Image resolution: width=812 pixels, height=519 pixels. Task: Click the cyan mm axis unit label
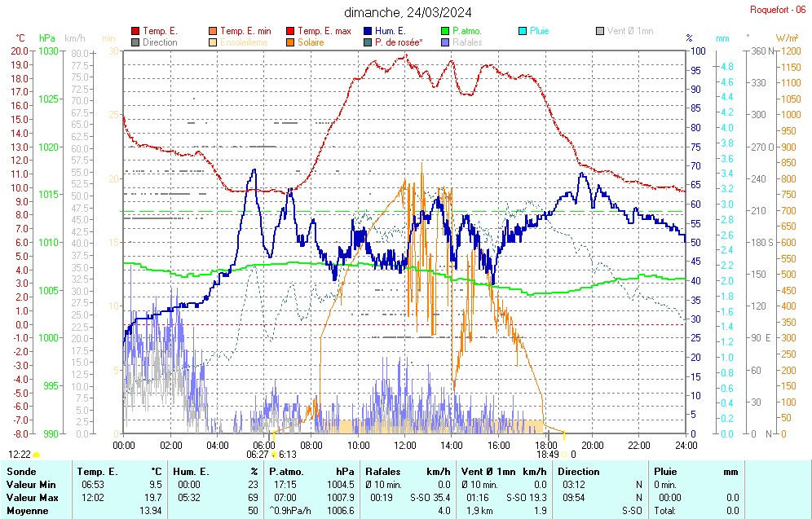(x=722, y=38)
